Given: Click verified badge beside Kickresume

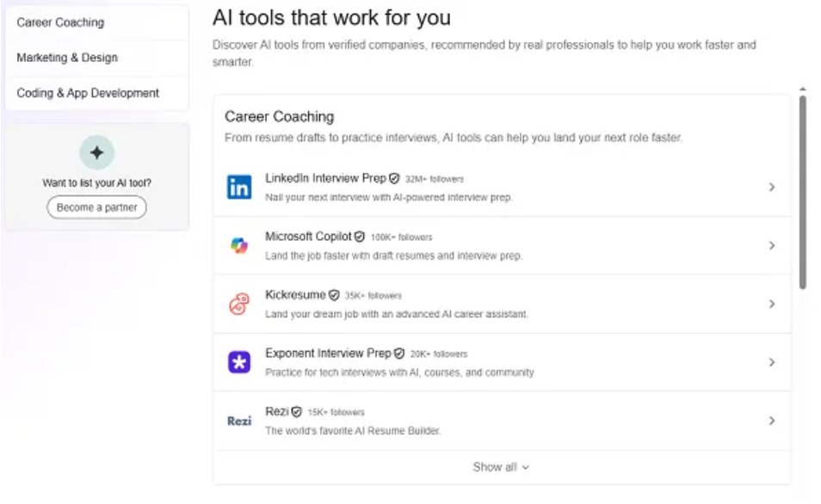Looking at the screenshot, I should coord(334,295).
